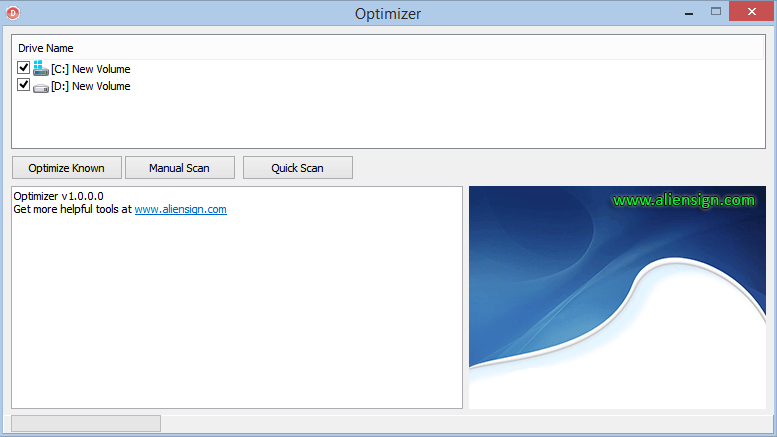Viewport: 777px width, 437px height.
Task: Click the aliensign banner image
Action: pos(617,297)
